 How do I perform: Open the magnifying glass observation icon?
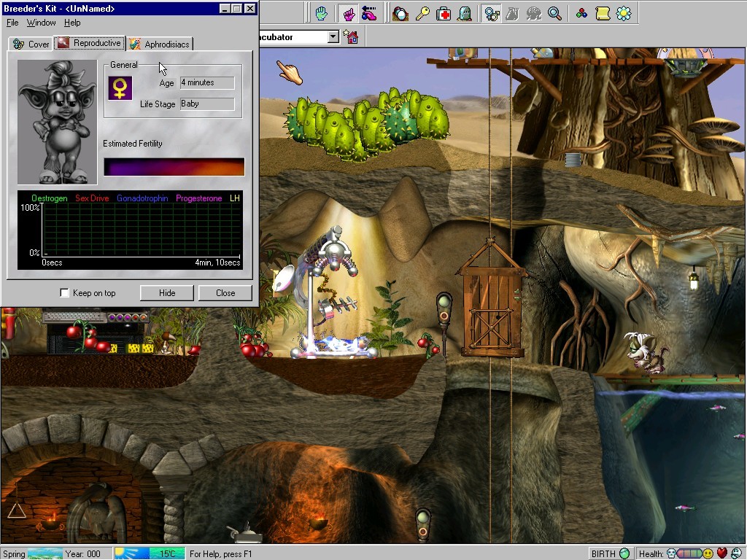[554, 13]
